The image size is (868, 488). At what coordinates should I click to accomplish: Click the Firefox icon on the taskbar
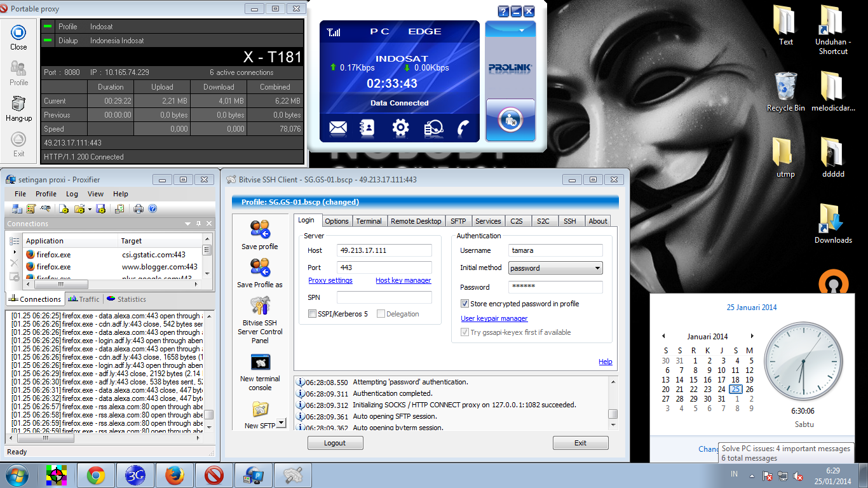pyautogui.click(x=174, y=475)
